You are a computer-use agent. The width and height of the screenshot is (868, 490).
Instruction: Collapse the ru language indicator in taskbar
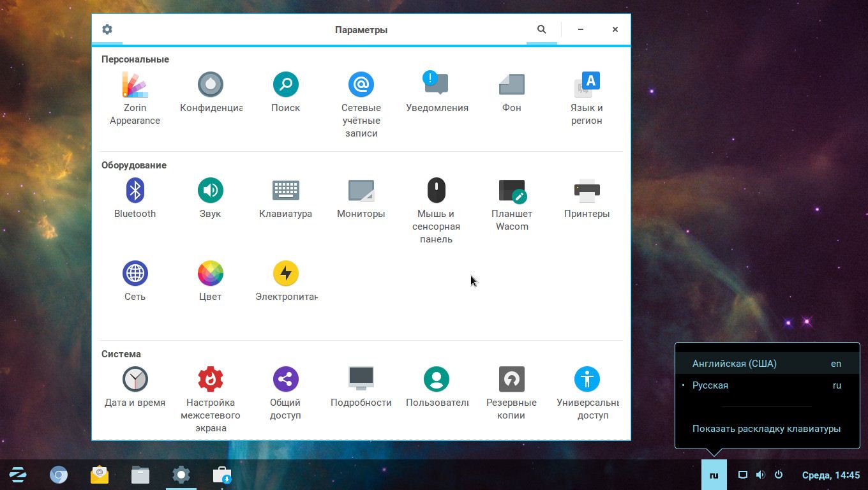click(714, 475)
